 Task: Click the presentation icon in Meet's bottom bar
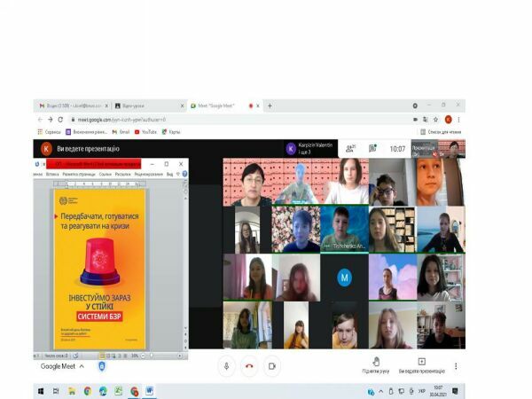point(421,362)
